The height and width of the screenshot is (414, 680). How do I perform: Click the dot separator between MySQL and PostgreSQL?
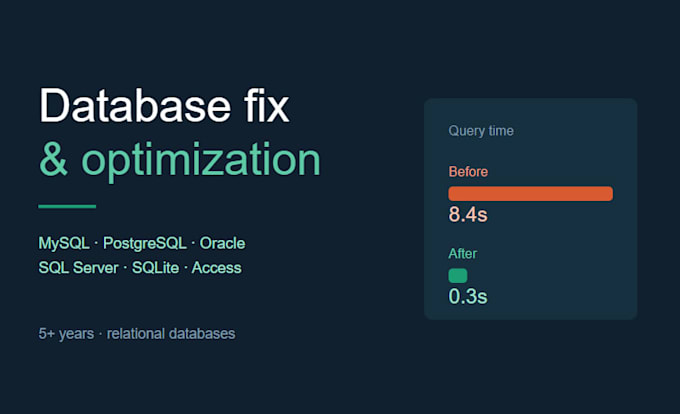[x=96, y=244]
